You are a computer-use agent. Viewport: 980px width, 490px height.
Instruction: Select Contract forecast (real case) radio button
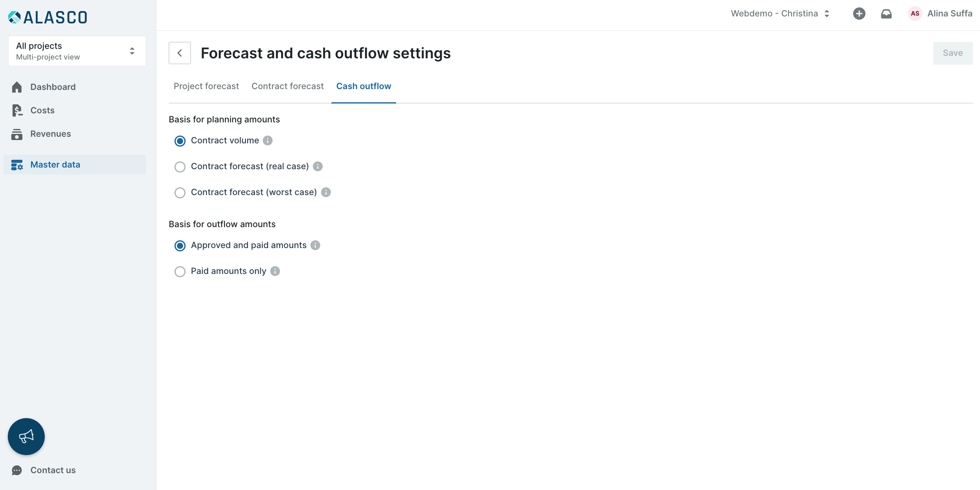180,167
